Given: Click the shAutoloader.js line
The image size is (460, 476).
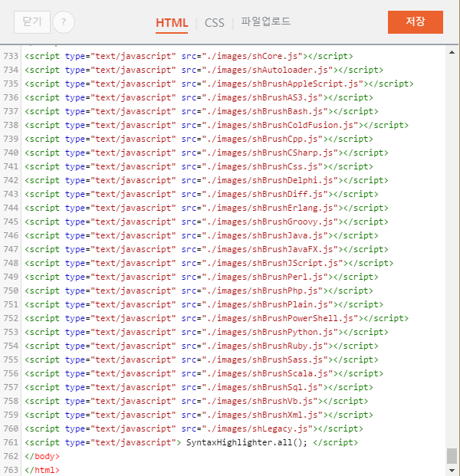Looking at the screenshot, I should [x=204, y=70].
